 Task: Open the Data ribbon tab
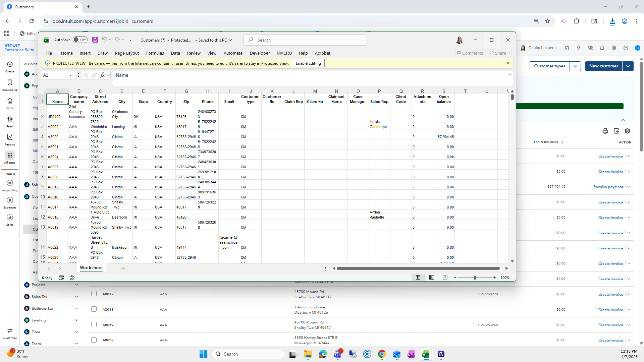pyautogui.click(x=175, y=53)
